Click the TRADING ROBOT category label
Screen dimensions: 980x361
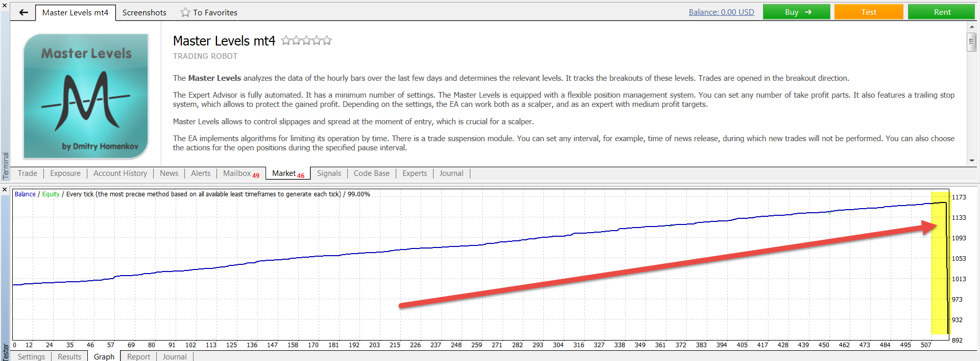(205, 56)
